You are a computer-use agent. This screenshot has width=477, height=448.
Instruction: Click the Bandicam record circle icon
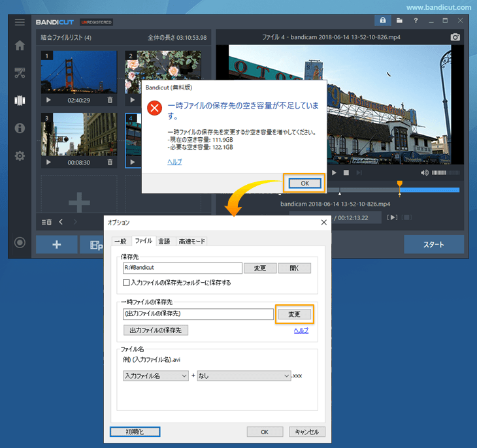pyautogui.click(x=20, y=242)
